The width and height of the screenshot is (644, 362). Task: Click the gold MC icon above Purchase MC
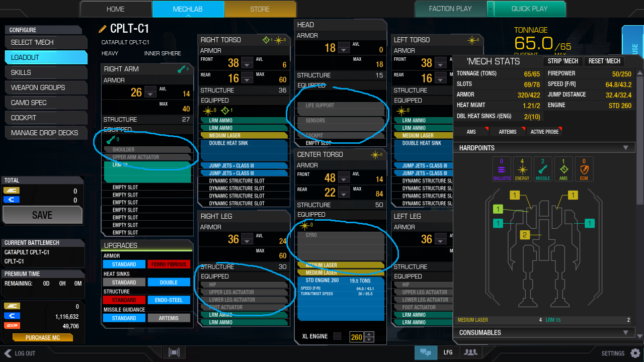[12, 306]
